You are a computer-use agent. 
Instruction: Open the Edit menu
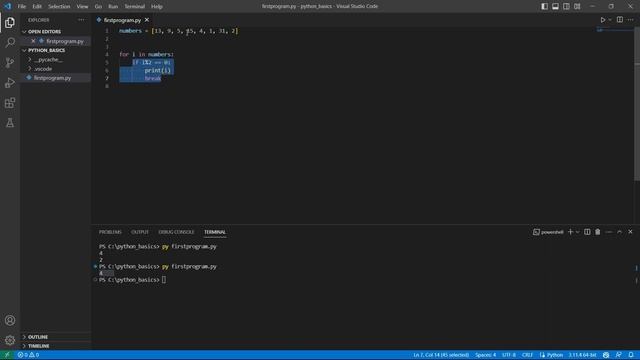point(37,6)
